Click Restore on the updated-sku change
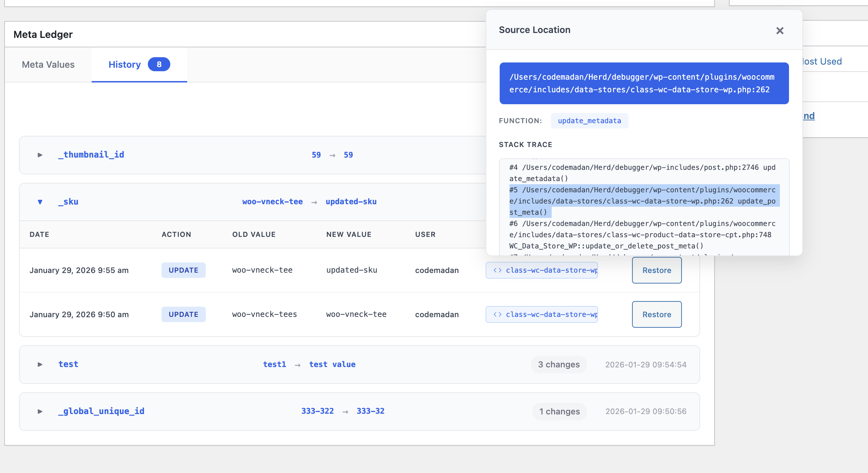The height and width of the screenshot is (473, 868). [x=656, y=270]
